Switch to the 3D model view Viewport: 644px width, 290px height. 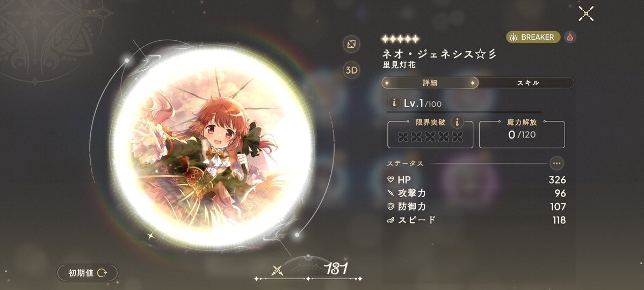[x=351, y=70]
